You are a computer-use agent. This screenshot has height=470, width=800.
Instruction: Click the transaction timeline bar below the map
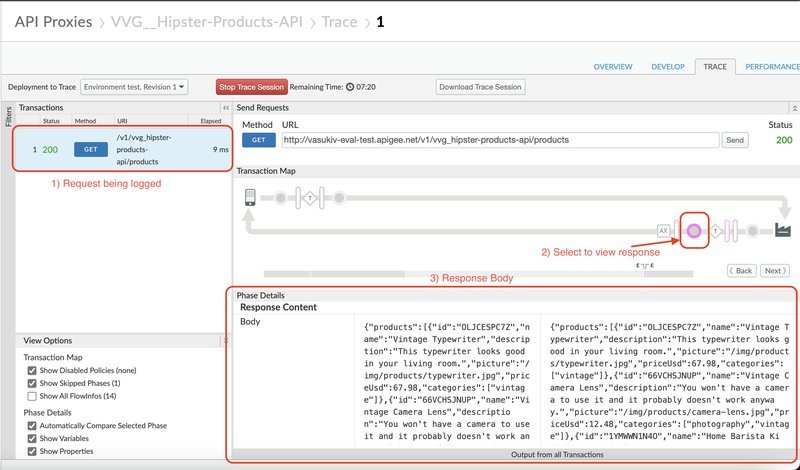(478, 274)
